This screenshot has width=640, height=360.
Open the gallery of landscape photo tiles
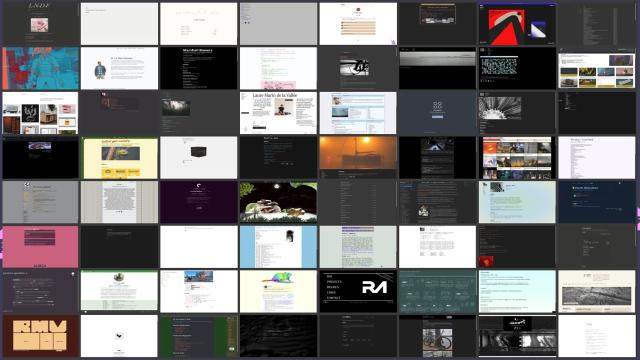[597, 68]
